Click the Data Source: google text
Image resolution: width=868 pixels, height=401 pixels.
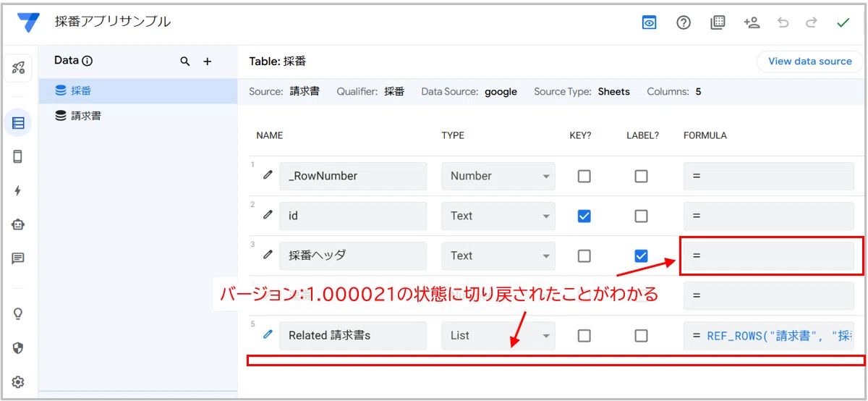(469, 92)
